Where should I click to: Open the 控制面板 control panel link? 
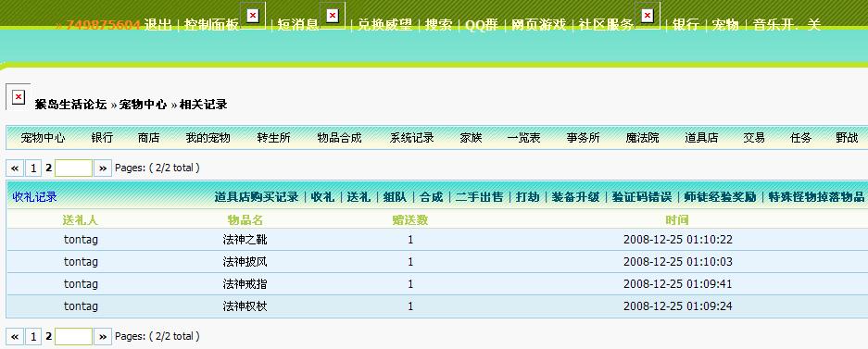[x=211, y=25]
